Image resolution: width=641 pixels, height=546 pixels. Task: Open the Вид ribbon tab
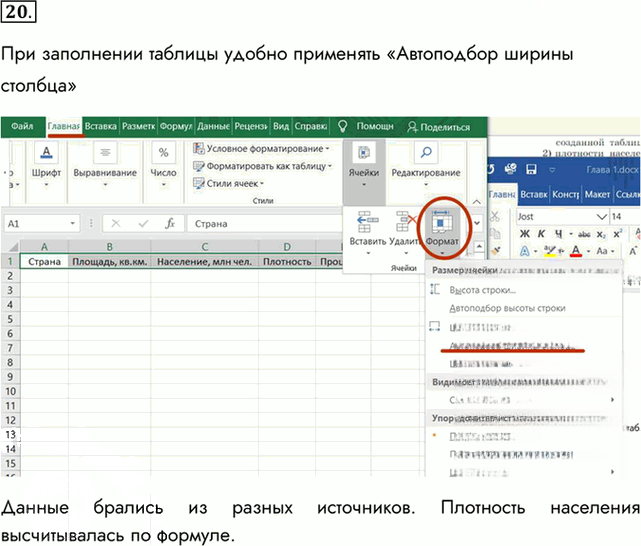point(281,126)
